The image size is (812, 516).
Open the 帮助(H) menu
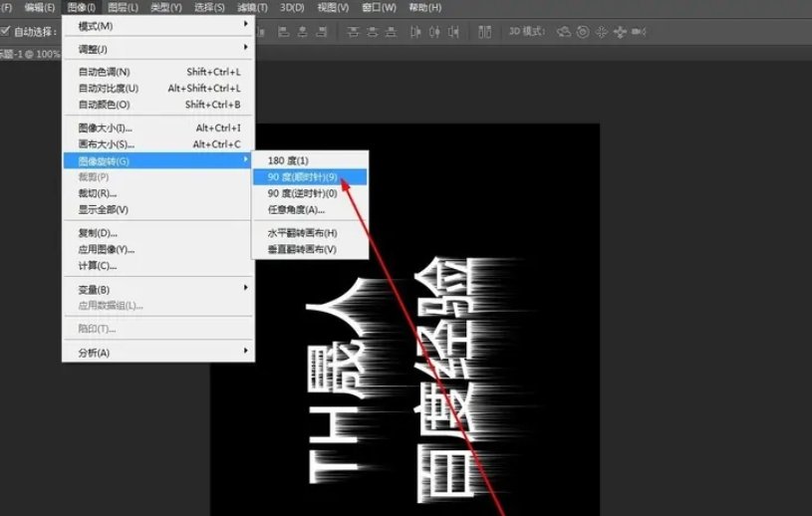coord(425,8)
